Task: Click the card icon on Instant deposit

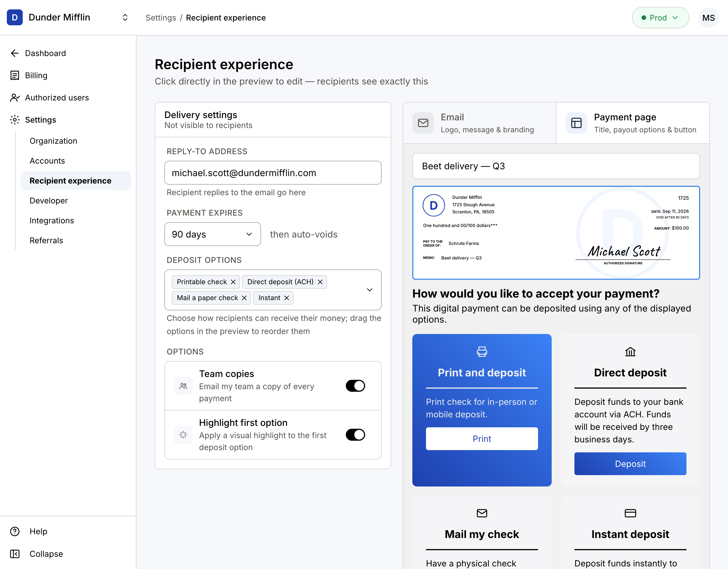Action: coord(630,513)
